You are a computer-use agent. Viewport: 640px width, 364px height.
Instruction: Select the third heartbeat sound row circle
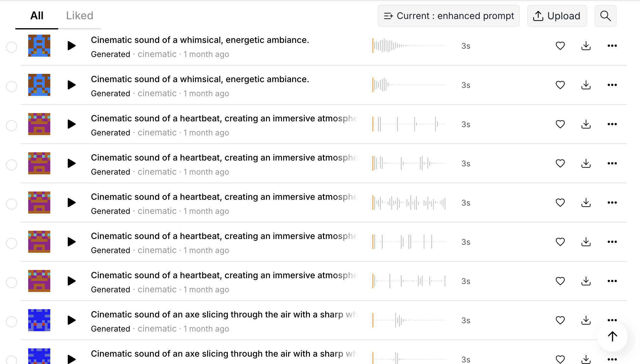(12, 204)
